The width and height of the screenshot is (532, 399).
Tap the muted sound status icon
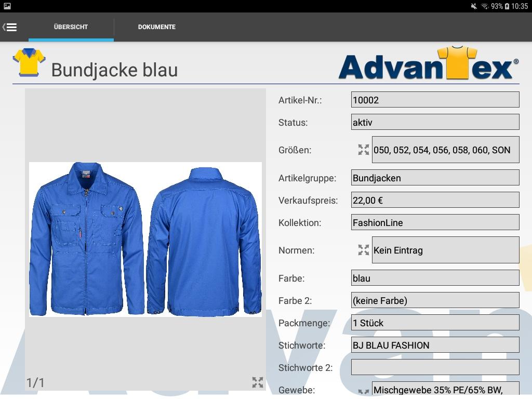click(x=474, y=6)
